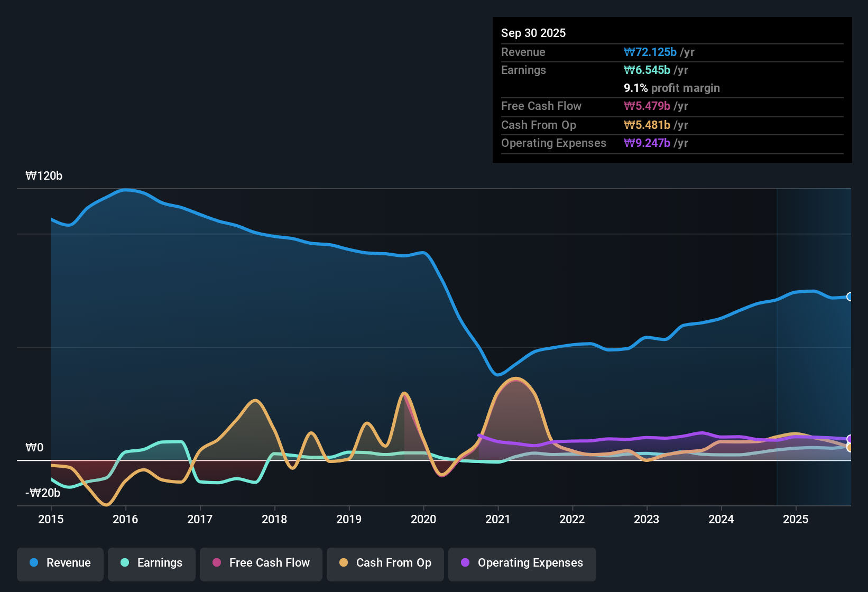This screenshot has height=592, width=868.
Task: Select the Cash From Op legend tab
Action: click(x=385, y=563)
